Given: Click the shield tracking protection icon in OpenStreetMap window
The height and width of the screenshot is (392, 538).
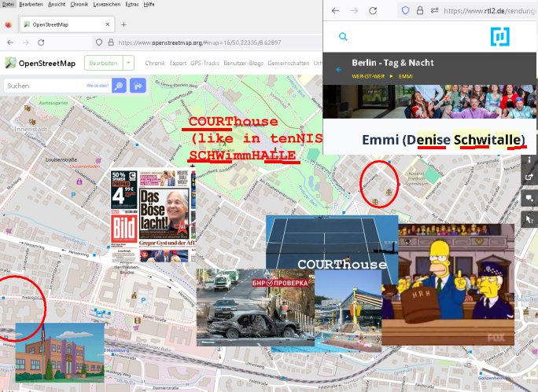Looking at the screenshot, I should [99, 42].
